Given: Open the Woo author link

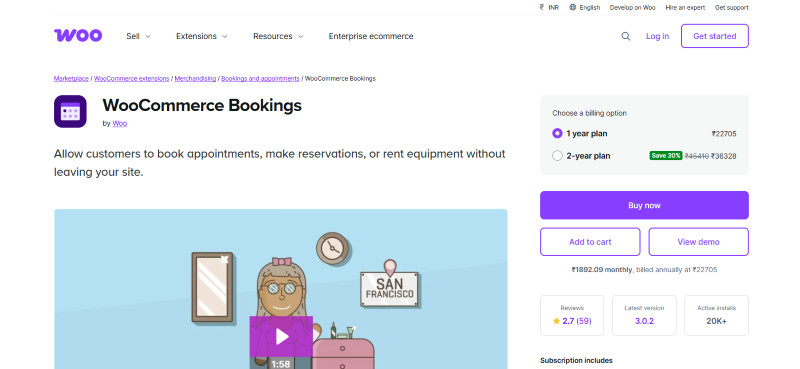Looking at the screenshot, I should pos(120,124).
